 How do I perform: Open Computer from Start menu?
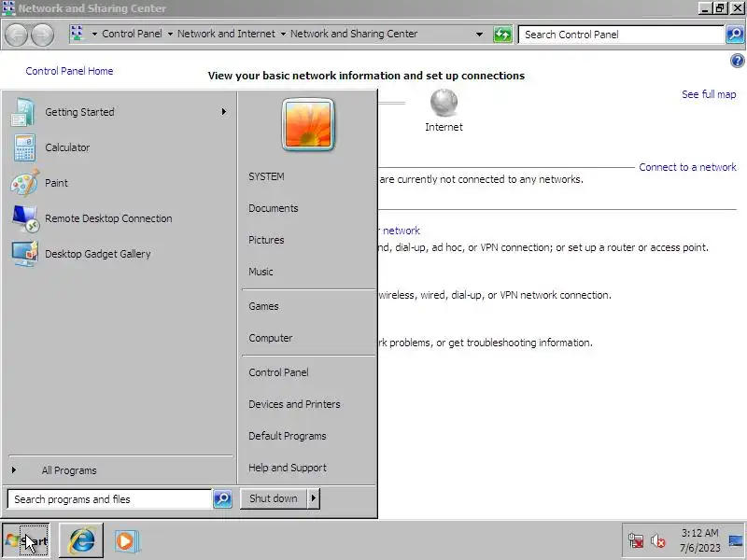coord(270,338)
